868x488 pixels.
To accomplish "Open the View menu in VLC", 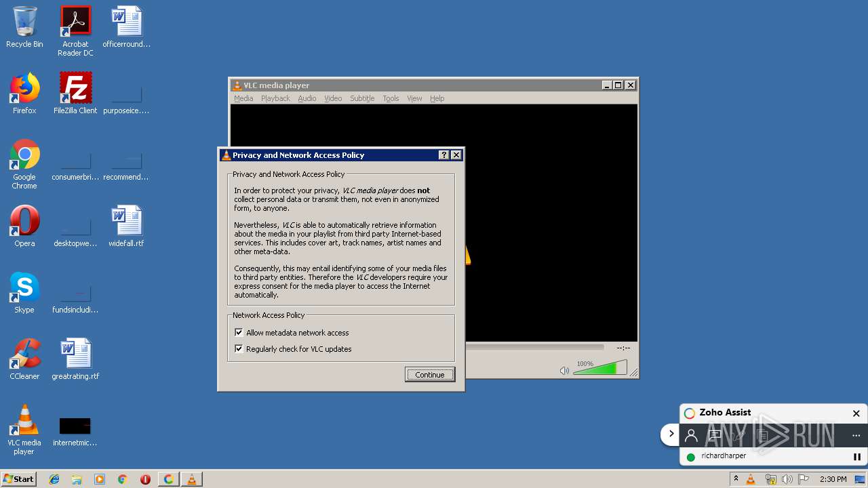I will 414,98.
